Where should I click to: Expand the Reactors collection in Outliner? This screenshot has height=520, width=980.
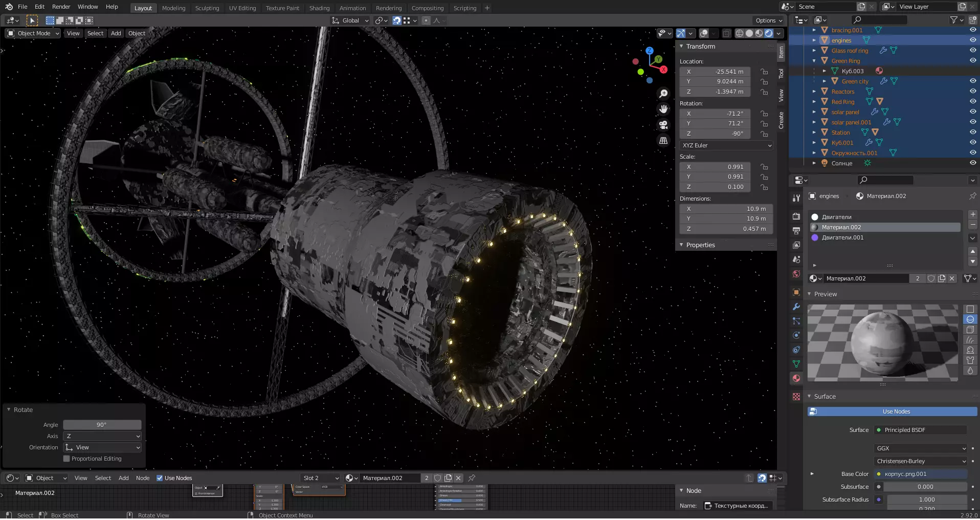[x=814, y=92]
